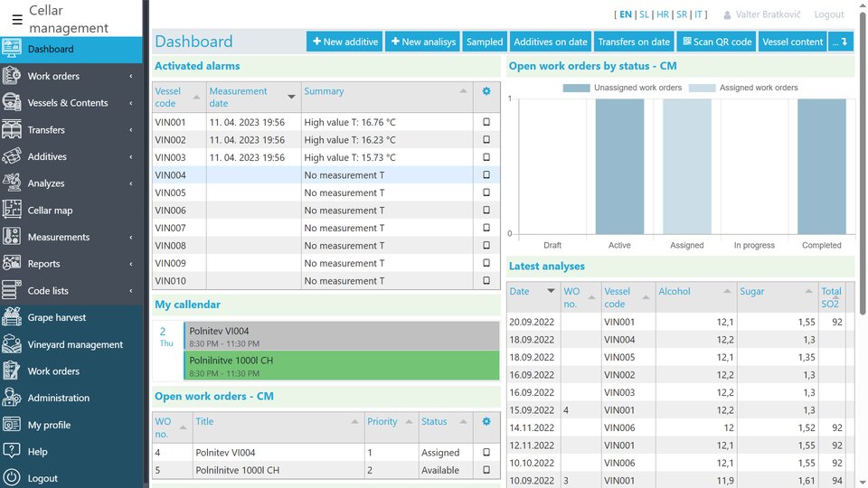
Task: Open the toolbar overflow dropdown button
Action: point(841,42)
